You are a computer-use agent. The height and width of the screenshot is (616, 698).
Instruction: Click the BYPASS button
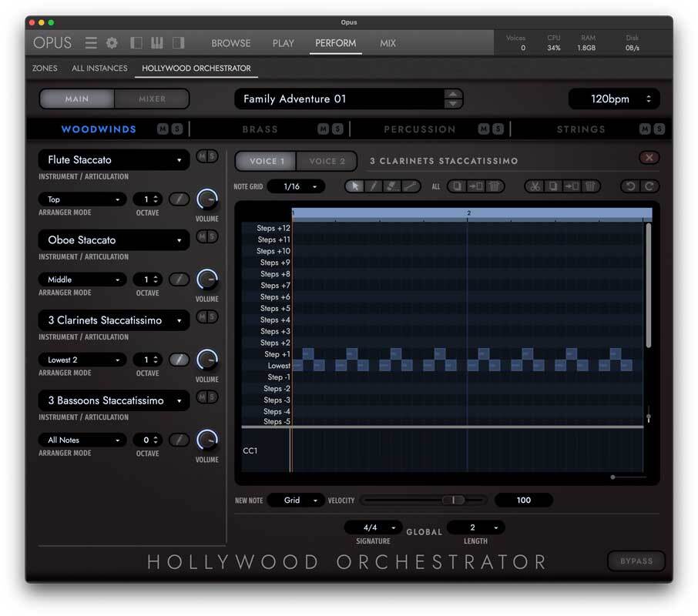[x=636, y=561]
